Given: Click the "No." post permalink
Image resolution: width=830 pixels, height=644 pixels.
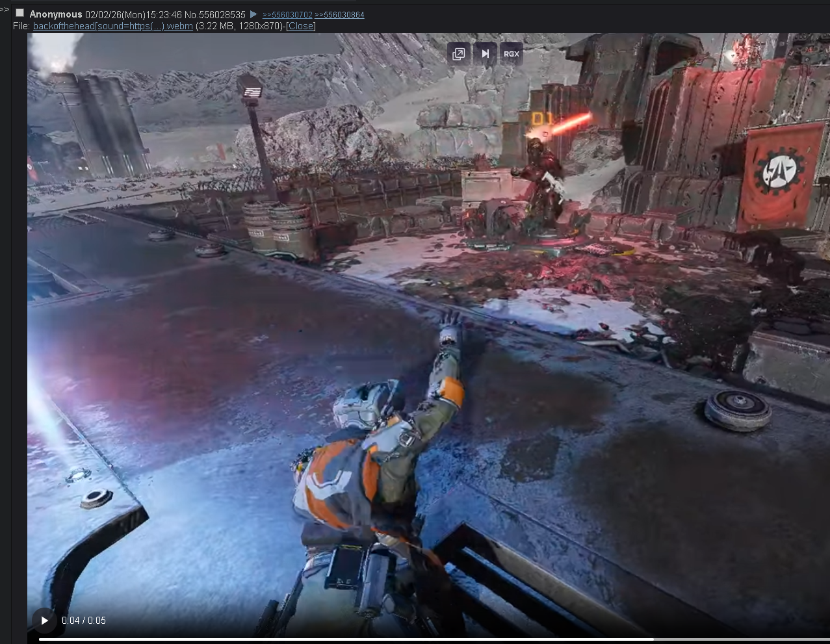Looking at the screenshot, I should [190, 14].
